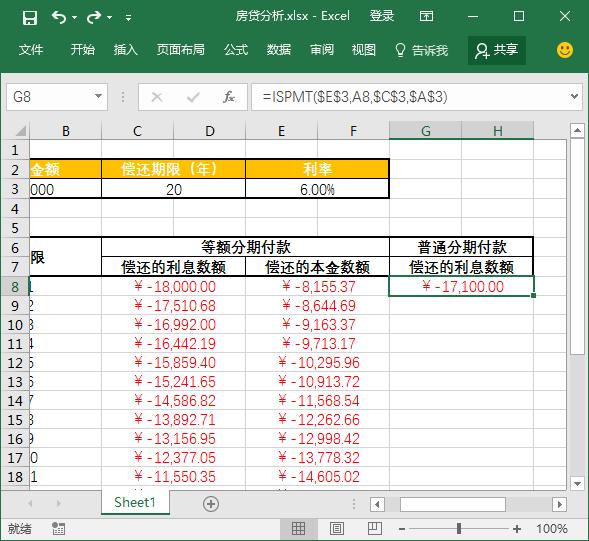Screen dimensions: 589x541
Task: Switch to Page Layout view icon
Action: coord(337,529)
